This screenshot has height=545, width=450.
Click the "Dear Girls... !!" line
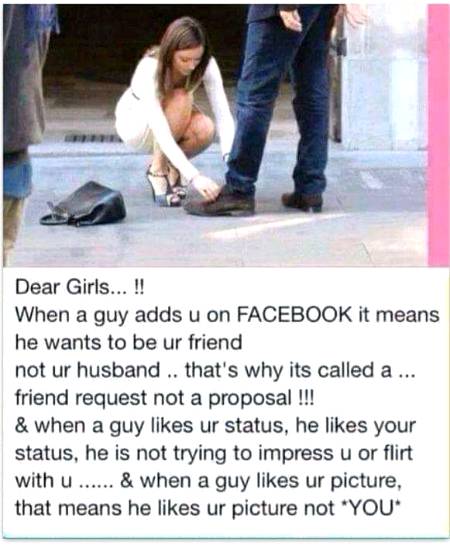79,288
